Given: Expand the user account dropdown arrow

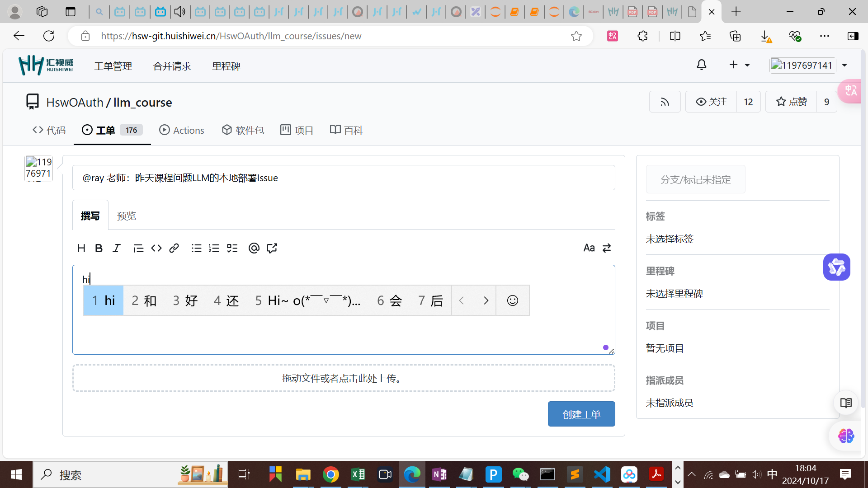Looking at the screenshot, I should click(x=844, y=66).
